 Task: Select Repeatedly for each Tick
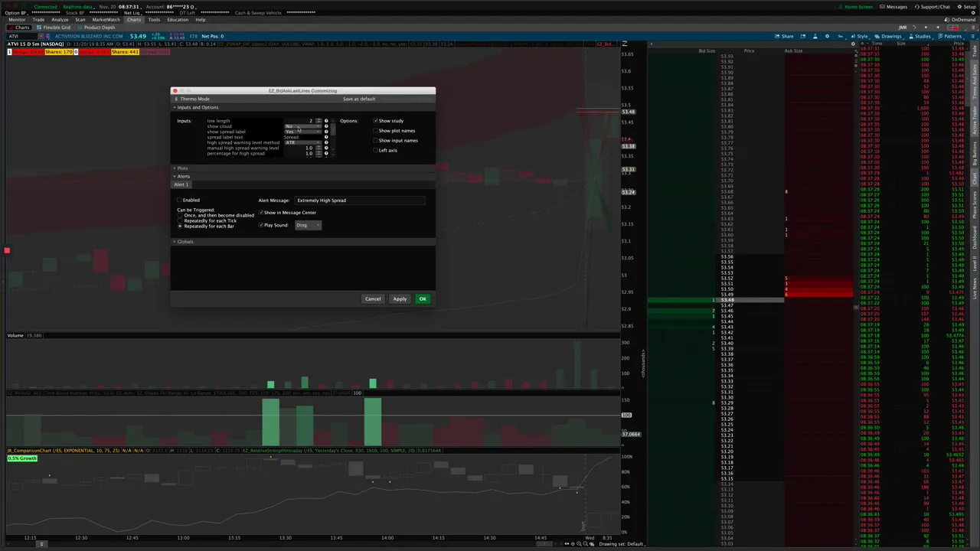point(180,221)
